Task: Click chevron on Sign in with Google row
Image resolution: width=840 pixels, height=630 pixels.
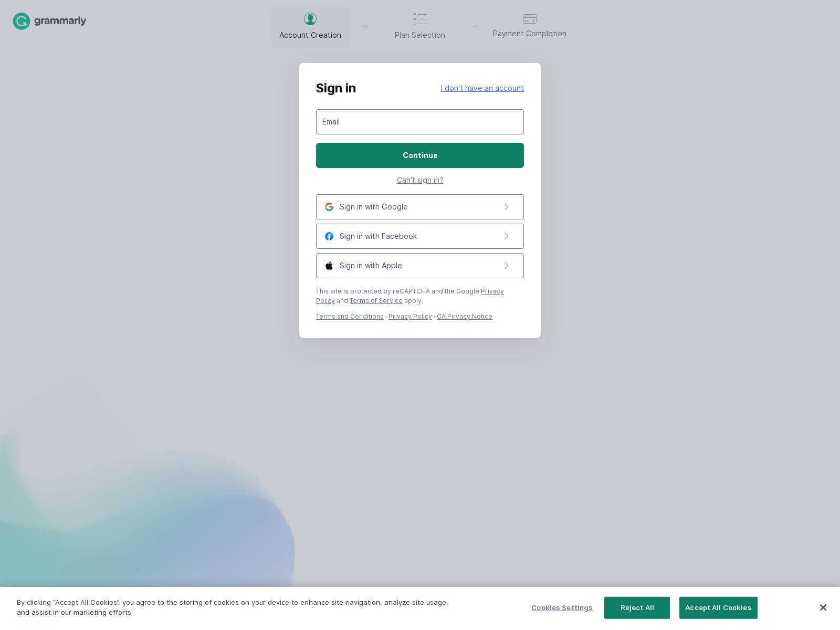Action: (x=506, y=207)
